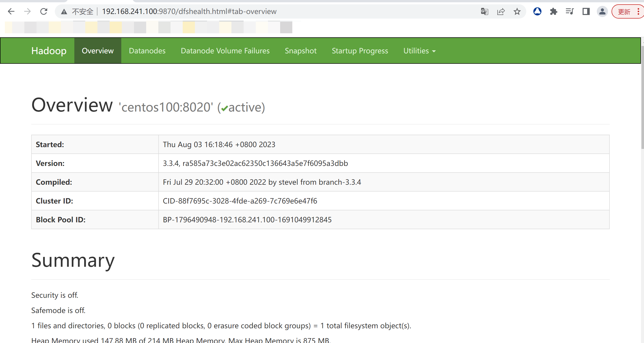This screenshot has width=644, height=343.
Task: Select the Cluster ID value
Action: (240, 201)
